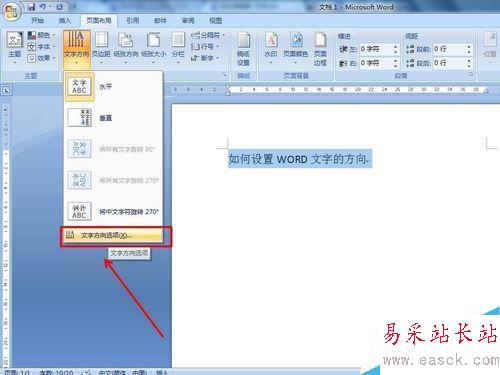Open the theme 字体 dropdown

(41, 47)
